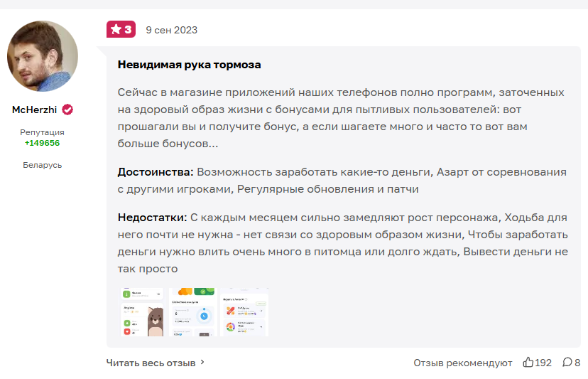Viewport: 588px width, 379px height.
Task: Open comments via speech bubble icon
Action: [x=567, y=362]
